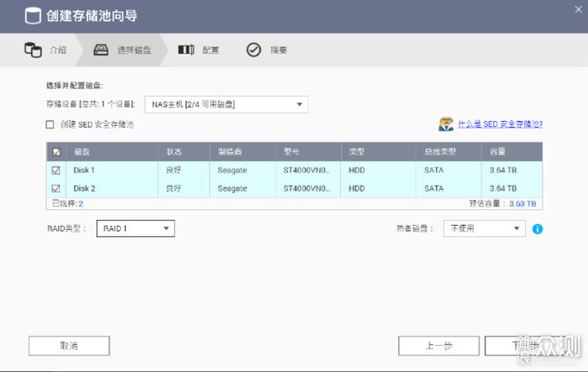
Task: Click 良好 status in Disk 1 row
Action: [174, 170]
